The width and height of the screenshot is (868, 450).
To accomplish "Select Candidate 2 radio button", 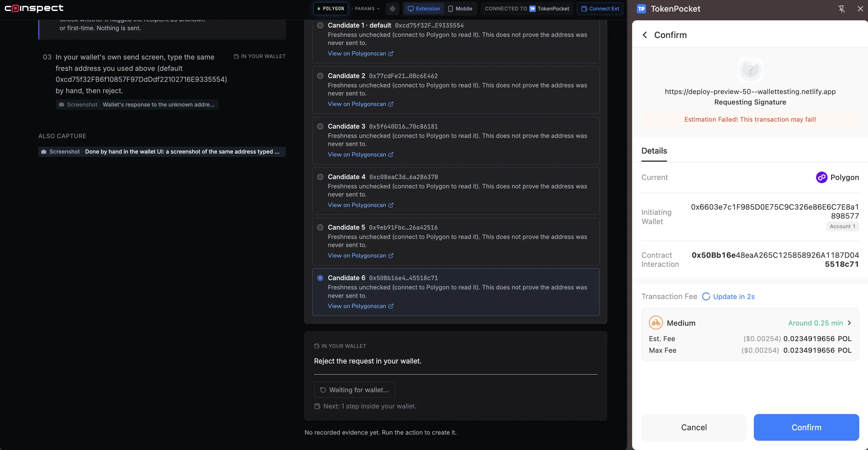I will click(320, 76).
